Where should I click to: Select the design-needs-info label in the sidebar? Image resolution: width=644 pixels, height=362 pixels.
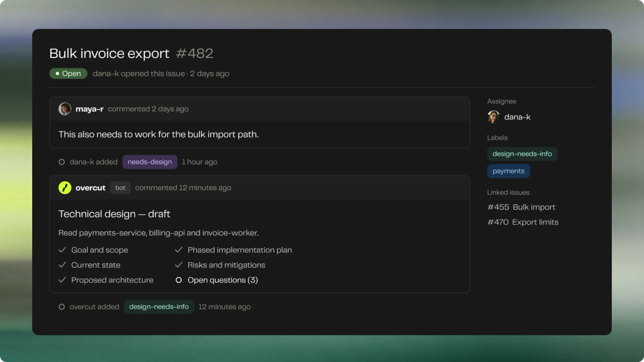(522, 154)
